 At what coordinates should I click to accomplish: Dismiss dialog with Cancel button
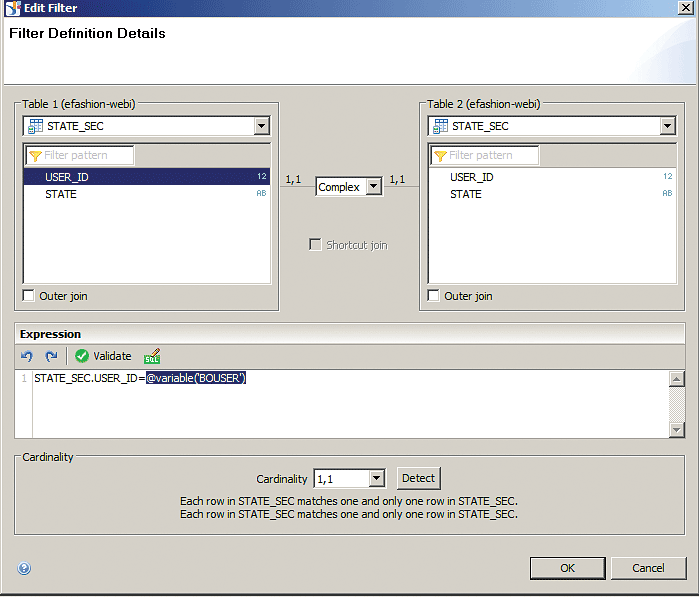click(x=648, y=568)
